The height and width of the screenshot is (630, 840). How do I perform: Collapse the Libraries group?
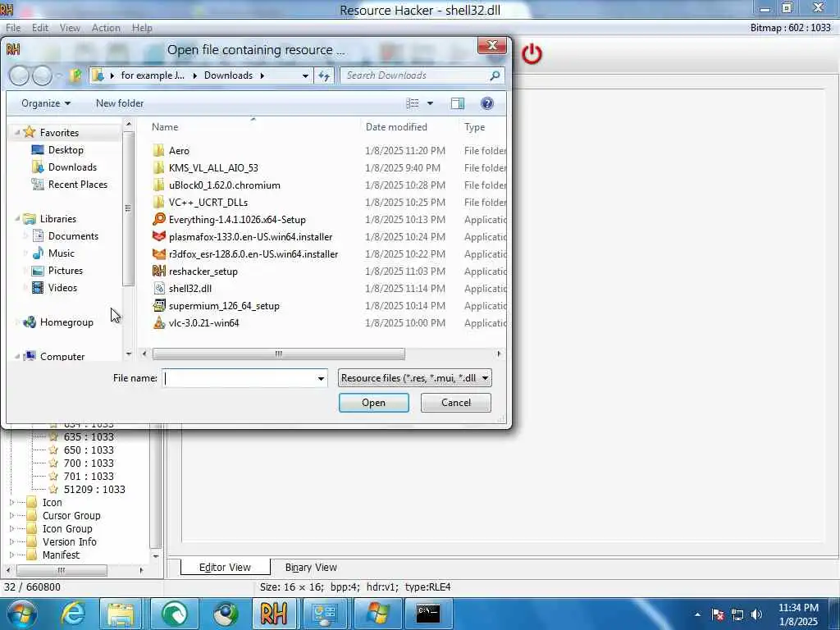pyautogui.click(x=17, y=218)
